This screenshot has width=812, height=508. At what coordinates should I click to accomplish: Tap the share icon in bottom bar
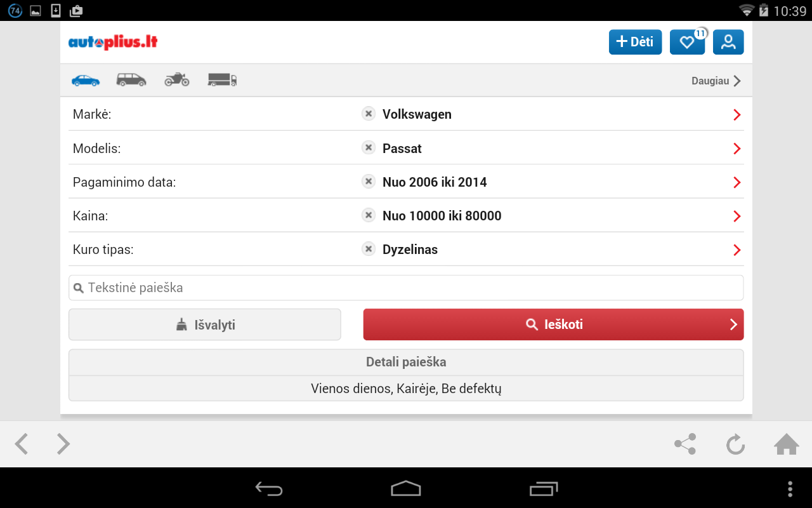coord(685,444)
